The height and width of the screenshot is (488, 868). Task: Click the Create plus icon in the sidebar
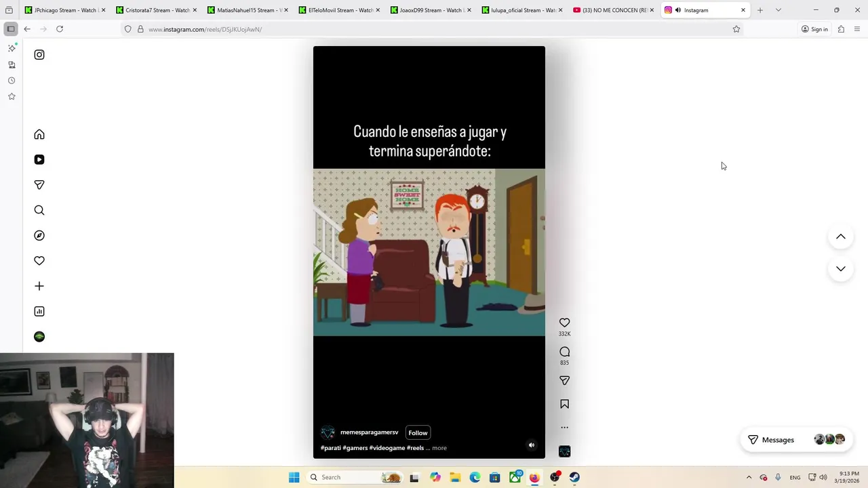point(39,286)
